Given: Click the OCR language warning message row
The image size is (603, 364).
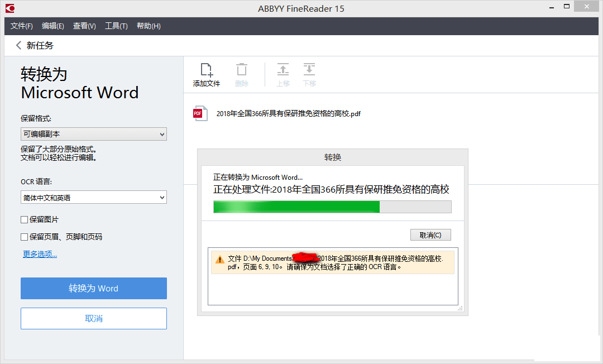Looking at the screenshot, I should [x=333, y=262].
